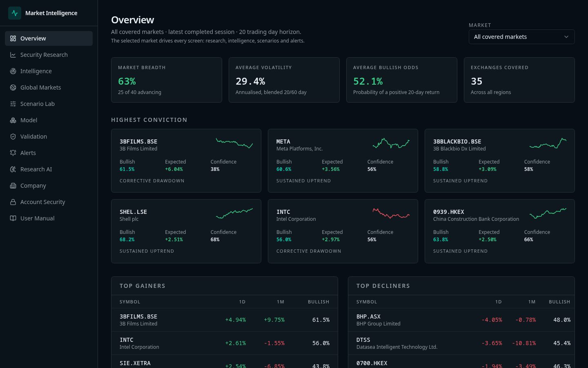The height and width of the screenshot is (368, 588).
Task: Click the SYMBOL header in Top Gainers
Action: (130, 302)
